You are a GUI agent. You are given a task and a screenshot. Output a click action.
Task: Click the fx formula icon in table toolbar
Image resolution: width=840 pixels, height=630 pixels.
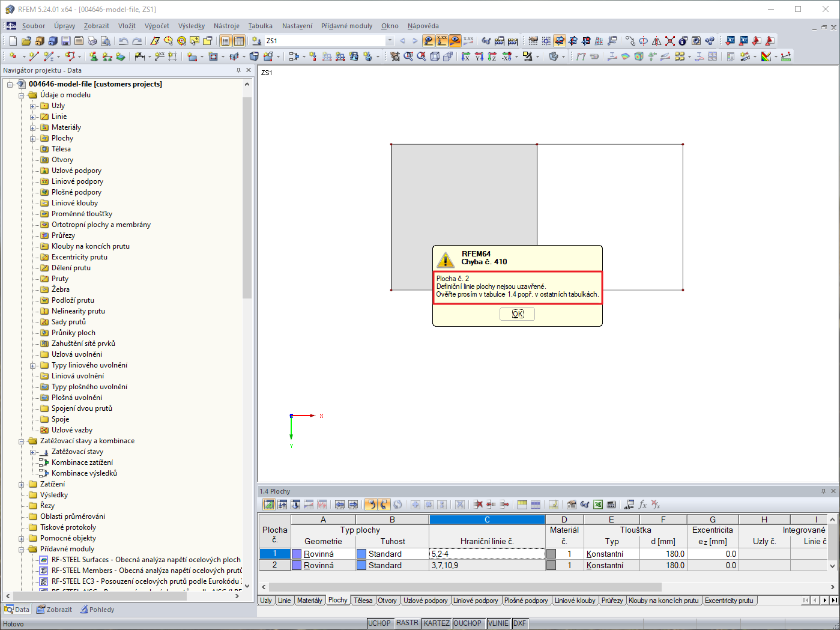(x=642, y=504)
